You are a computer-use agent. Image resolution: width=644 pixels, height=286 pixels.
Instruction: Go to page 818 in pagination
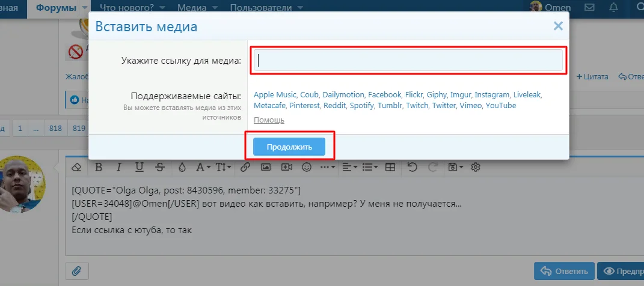click(x=55, y=129)
